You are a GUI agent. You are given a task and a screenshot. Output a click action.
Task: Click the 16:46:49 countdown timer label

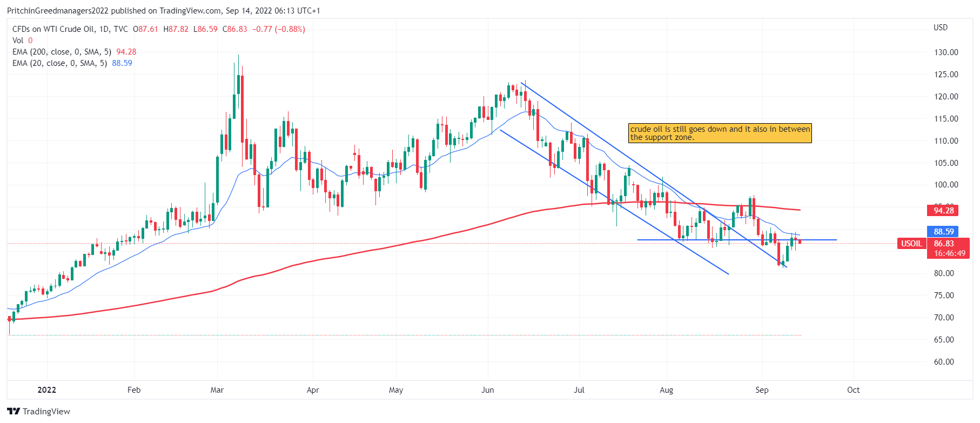[950, 253]
